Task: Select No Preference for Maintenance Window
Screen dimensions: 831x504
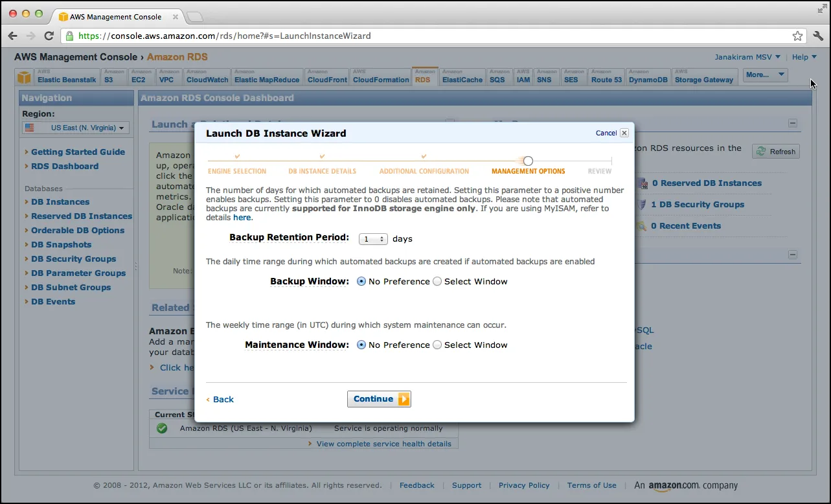Action: pyautogui.click(x=361, y=345)
